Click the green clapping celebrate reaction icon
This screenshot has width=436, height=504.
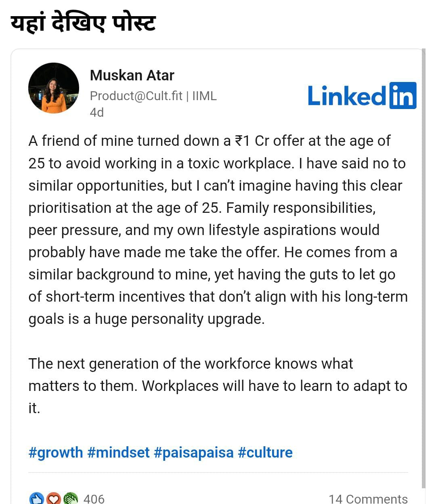point(70,499)
